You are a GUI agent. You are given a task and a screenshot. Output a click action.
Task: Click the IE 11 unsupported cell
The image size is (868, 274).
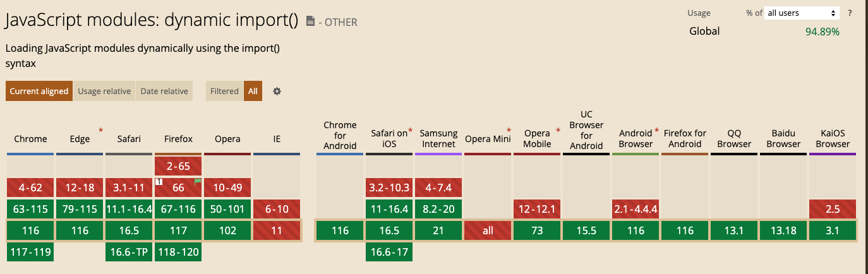(277, 230)
